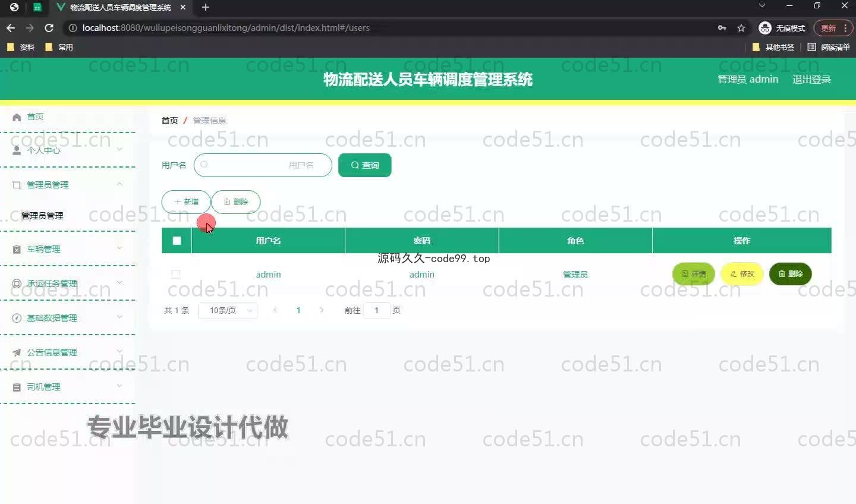
Task: Click the 用户名 column header
Action: 268,241
